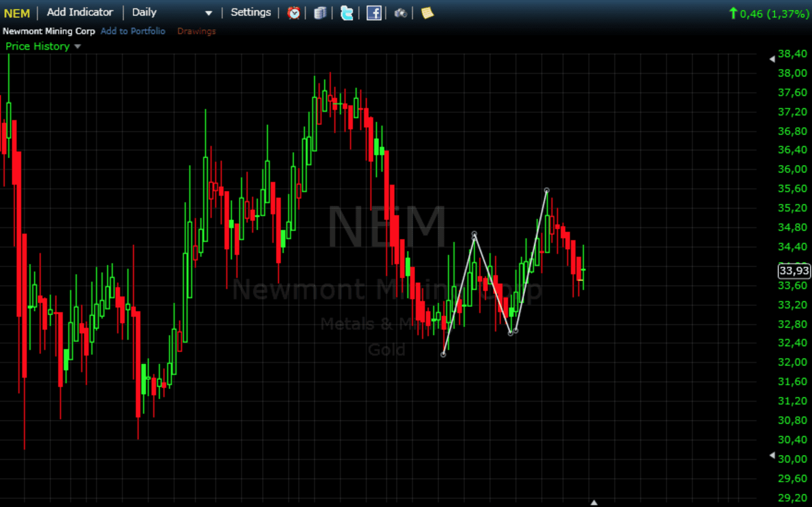Click the upward time-axis marker triangle at bottom
The width and height of the screenshot is (812, 507).
(594, 502)
